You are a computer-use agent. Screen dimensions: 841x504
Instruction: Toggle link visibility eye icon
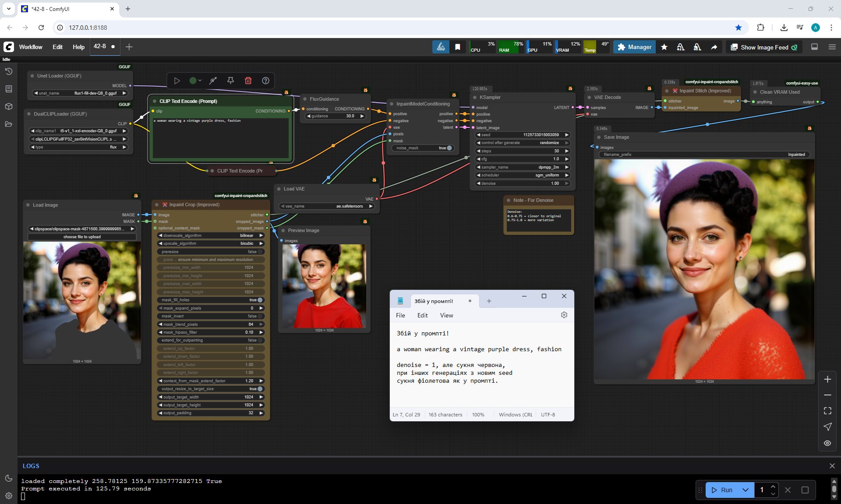827,443
